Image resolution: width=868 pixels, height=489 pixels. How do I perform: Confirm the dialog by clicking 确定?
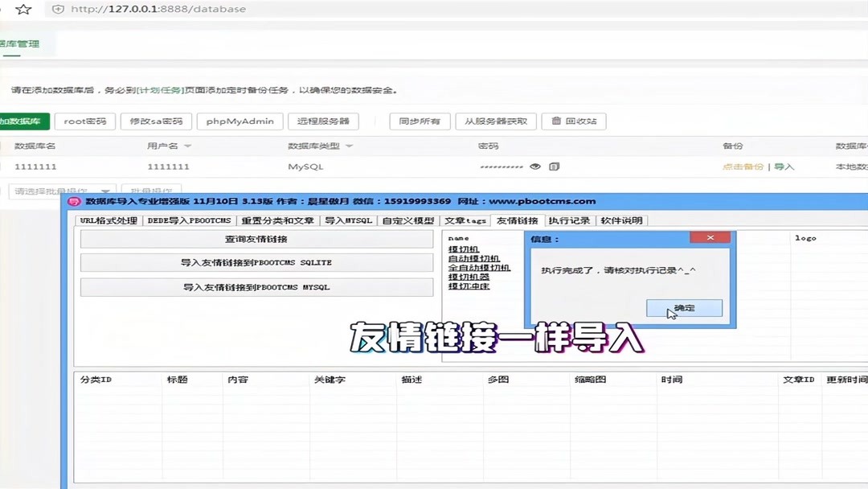(x=684, y=307)
